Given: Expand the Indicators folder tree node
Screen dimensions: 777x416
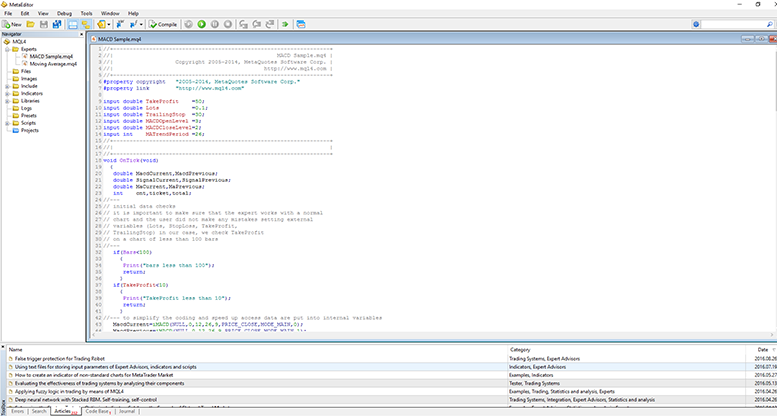Looking at the screenshot, I should pyautogui.click(x=6, y=93).
